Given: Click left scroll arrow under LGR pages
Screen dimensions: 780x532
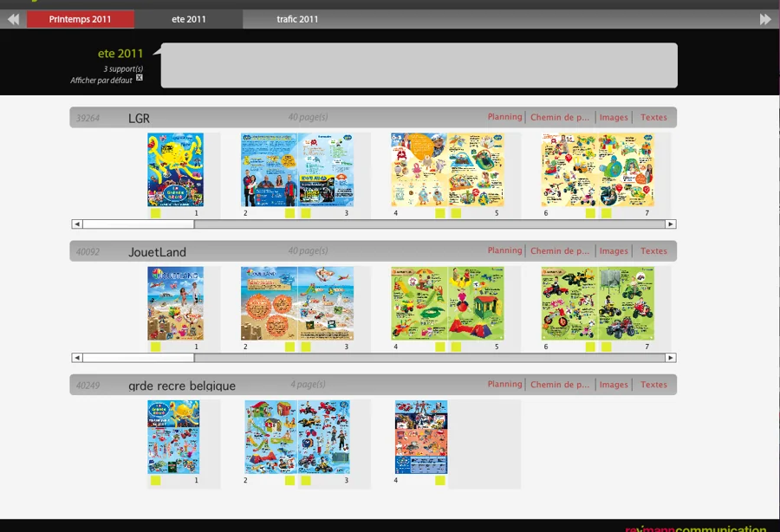Looking at the screenshot, I should 77,224.
